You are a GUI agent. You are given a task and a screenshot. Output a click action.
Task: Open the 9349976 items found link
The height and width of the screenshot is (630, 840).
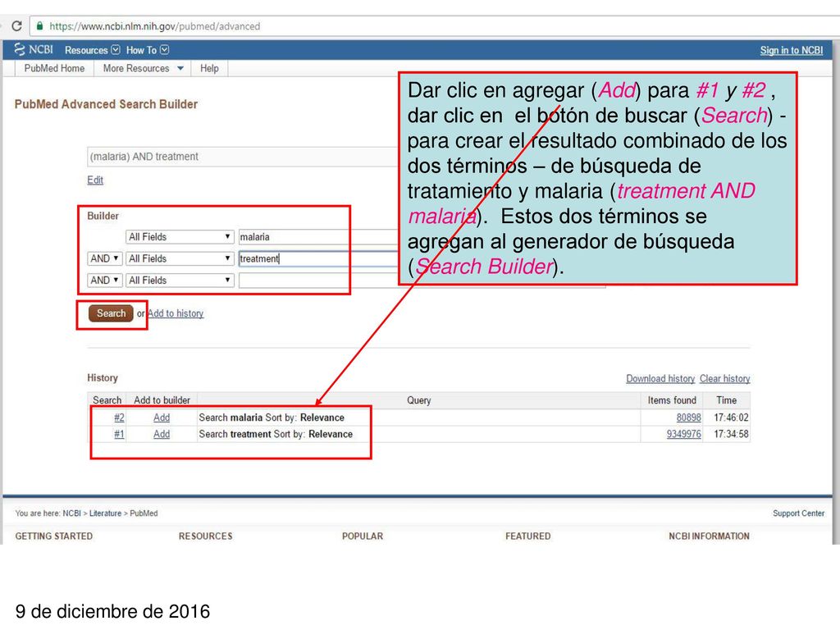(x=683, y=435)
